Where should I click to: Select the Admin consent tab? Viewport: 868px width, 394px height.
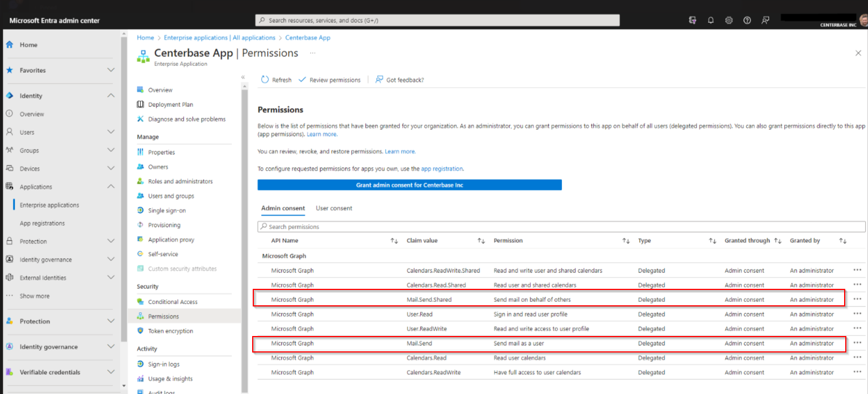click(x=283, y=208)
